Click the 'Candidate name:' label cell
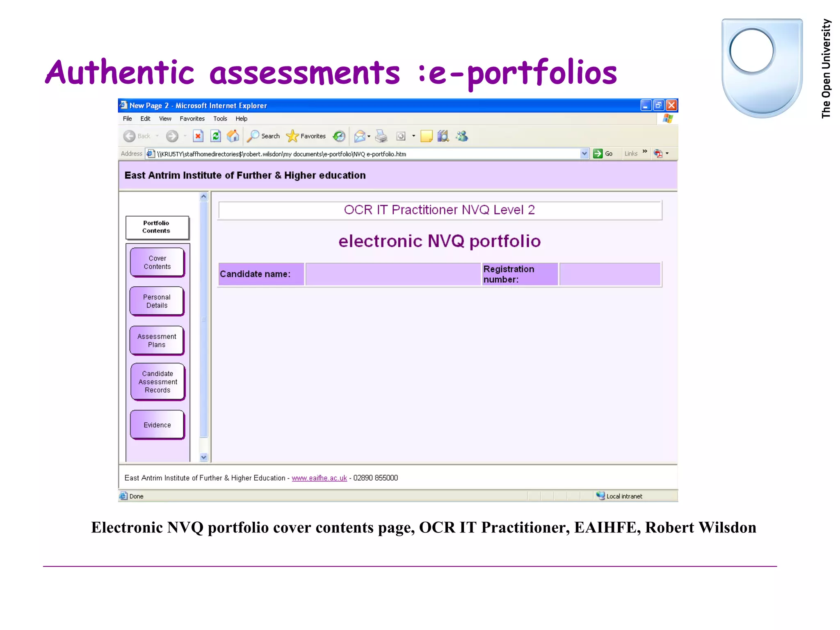Viewport: 840px width, 630px height. pos(261,274)
